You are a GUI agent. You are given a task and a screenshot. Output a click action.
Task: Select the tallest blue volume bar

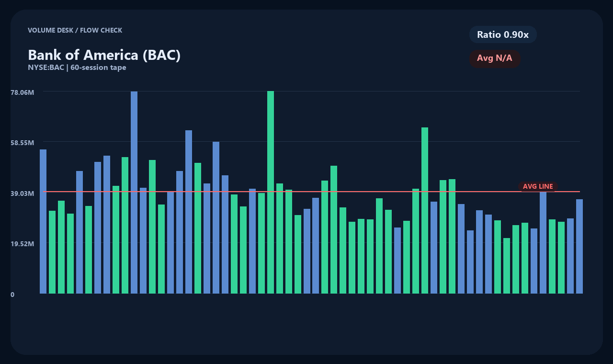click(134, 193)
